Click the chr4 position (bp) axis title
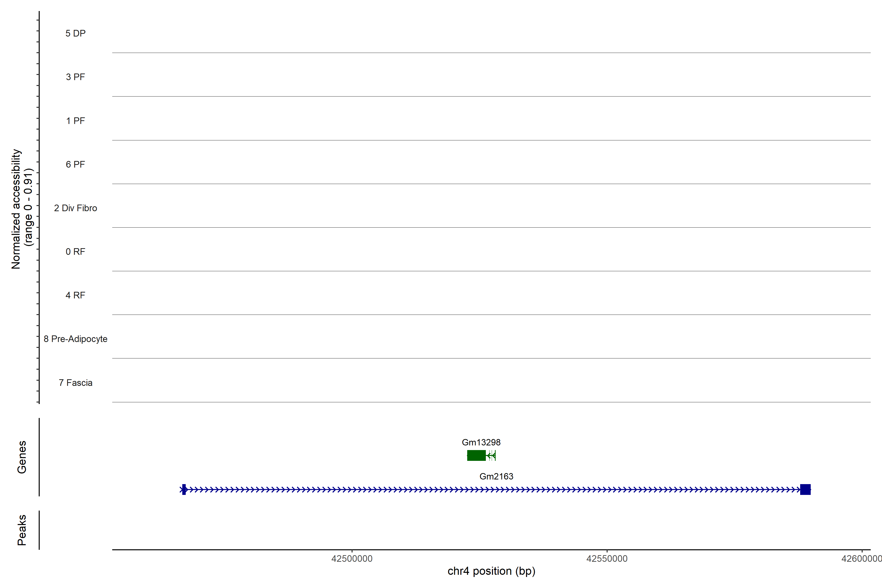This screenshot has height=588, width=882. 491,571
